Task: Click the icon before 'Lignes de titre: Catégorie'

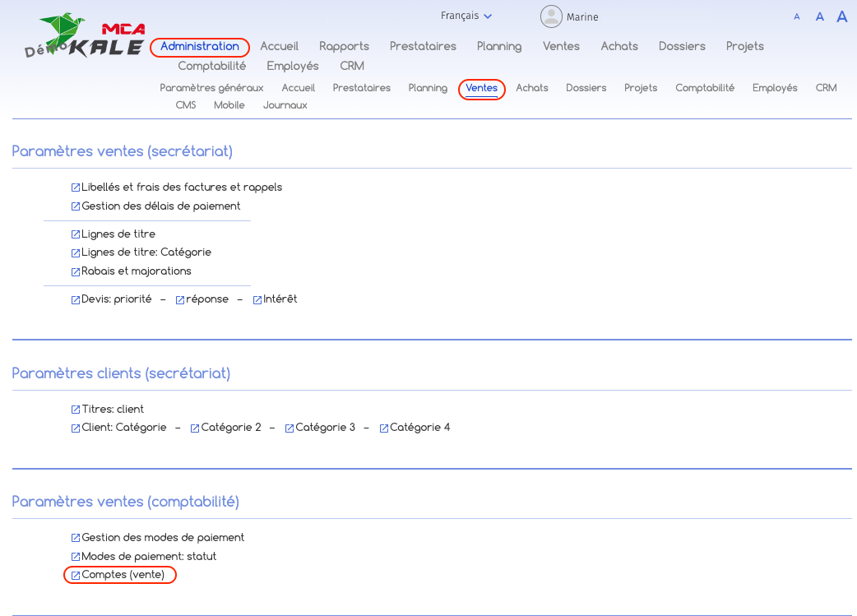Action: 76,253
